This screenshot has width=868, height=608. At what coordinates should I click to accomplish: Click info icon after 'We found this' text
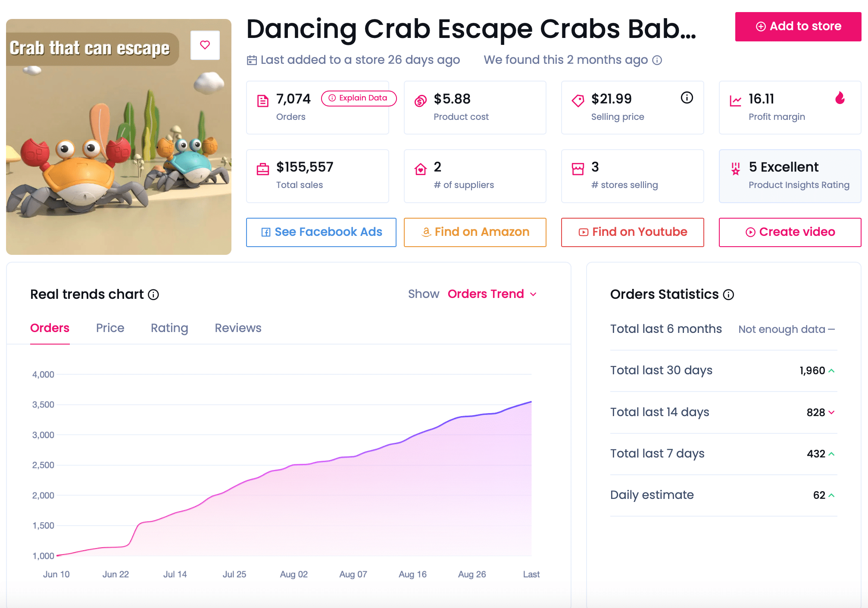pos(657,60)
